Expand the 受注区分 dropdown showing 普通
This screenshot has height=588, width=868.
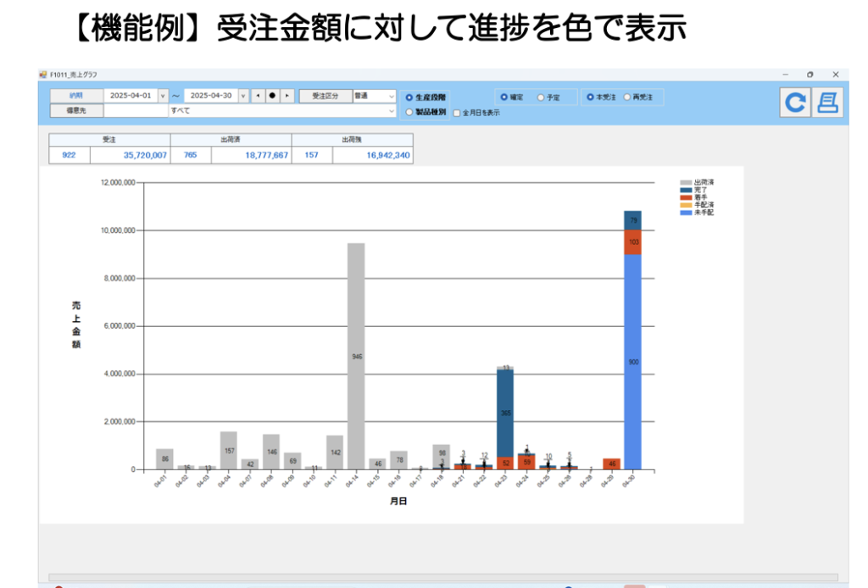(x=392, y=96)
